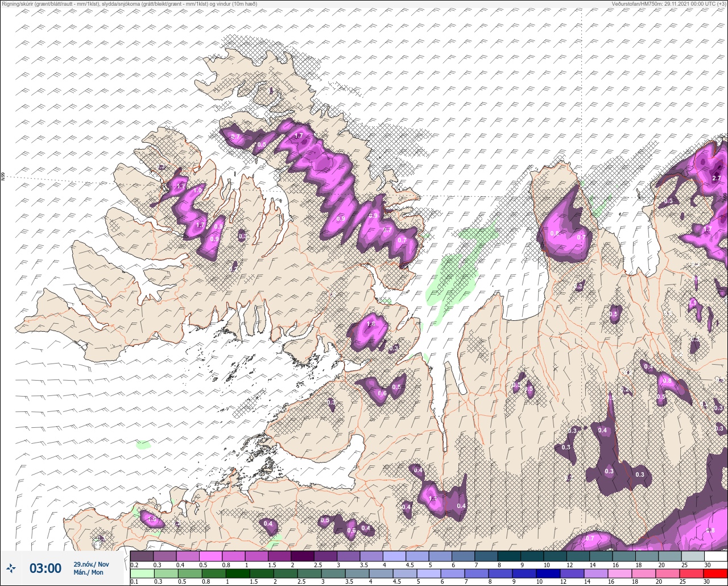Image resolution: width=728 pixels, height=586 pixels.
Task: Select the snow scale swatch from 0.2 to 0.3
Action: pyautogui.click(x=142, y=556)
